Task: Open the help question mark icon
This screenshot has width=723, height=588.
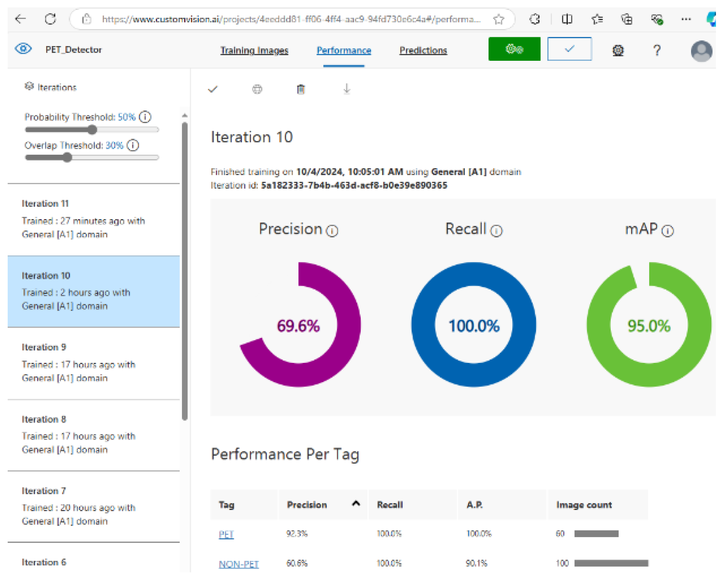Action: point(656,51)
